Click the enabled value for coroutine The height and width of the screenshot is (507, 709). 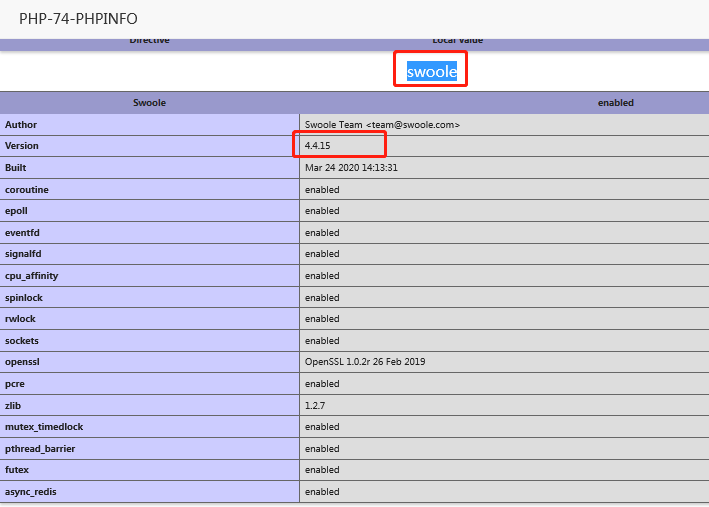pos(322,190)
